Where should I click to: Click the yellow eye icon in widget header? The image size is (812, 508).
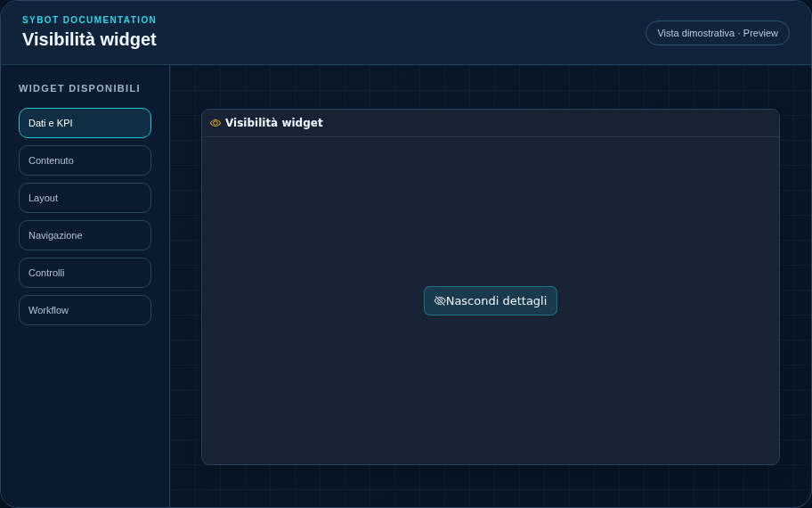[x=215, y=123]
